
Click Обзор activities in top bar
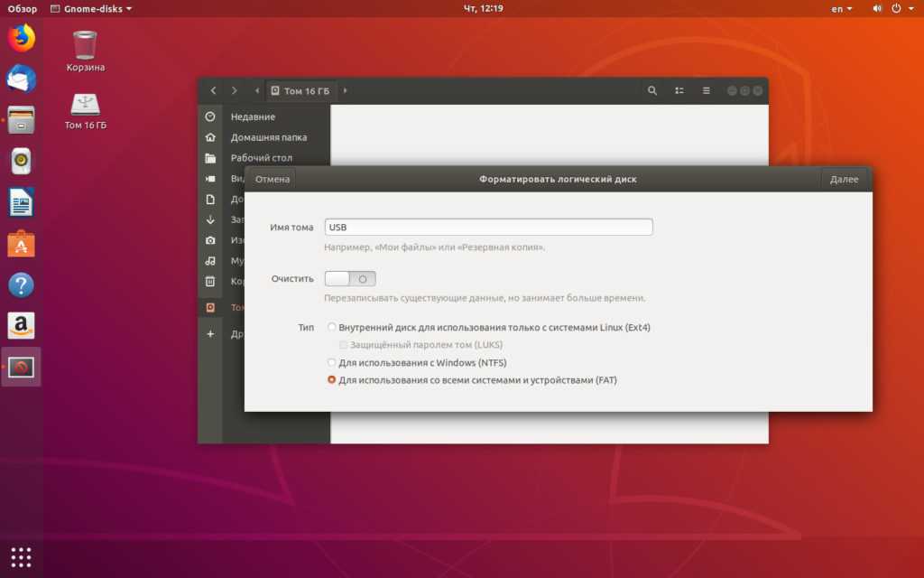23,8
